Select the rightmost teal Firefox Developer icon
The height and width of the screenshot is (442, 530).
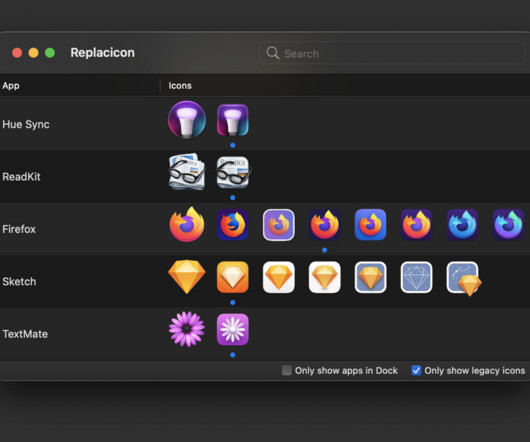pos(508,225)
